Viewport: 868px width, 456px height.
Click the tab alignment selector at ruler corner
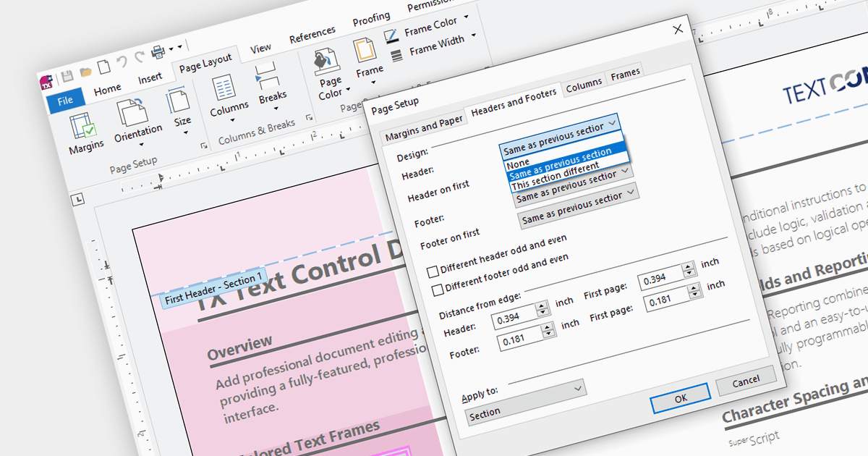(78, 200)
